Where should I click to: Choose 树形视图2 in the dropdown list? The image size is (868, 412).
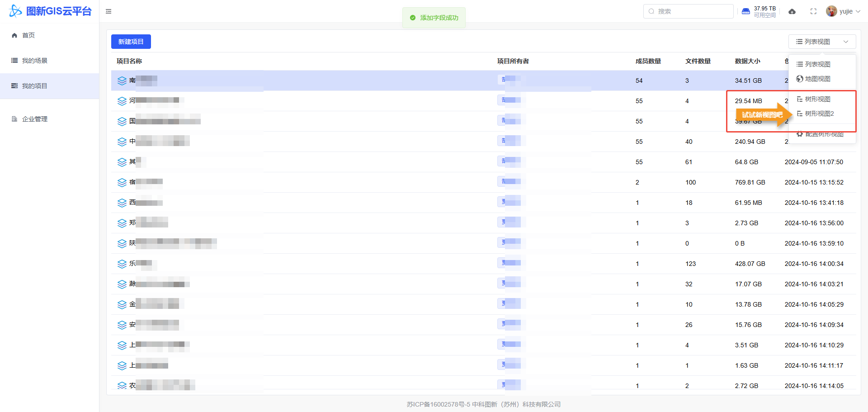point(819,114)
